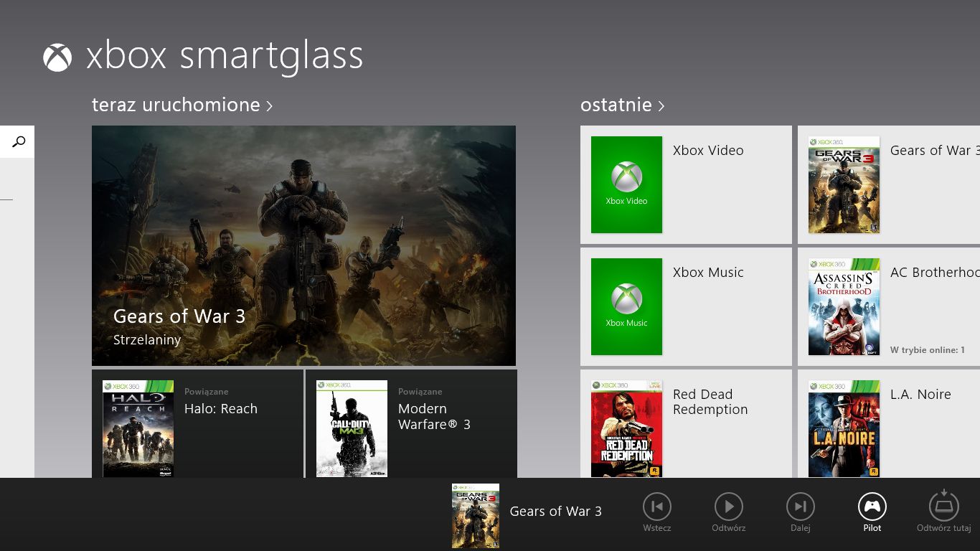The image size is (980, 551).
Task: Click the Odtwórz tutaj icon
Action: pyautogui.click(x=944, y=505)
